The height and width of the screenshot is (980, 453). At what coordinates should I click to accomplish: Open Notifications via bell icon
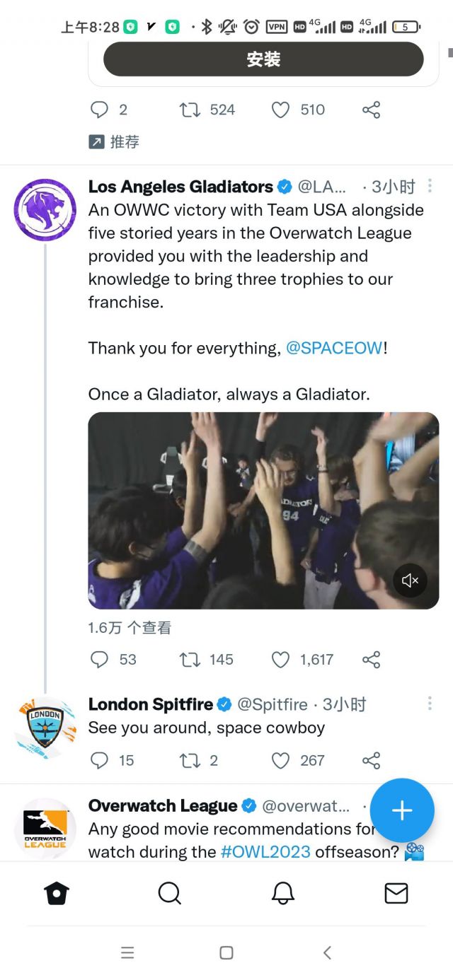point(283,893)
